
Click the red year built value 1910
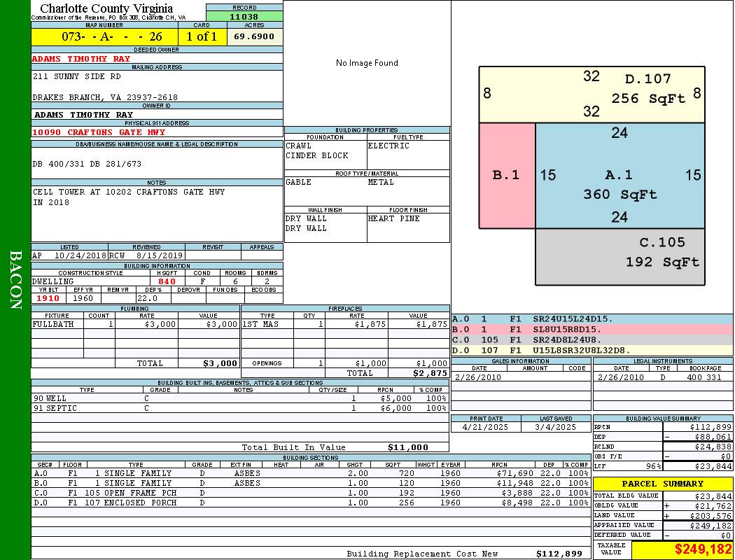coord(48,298)
